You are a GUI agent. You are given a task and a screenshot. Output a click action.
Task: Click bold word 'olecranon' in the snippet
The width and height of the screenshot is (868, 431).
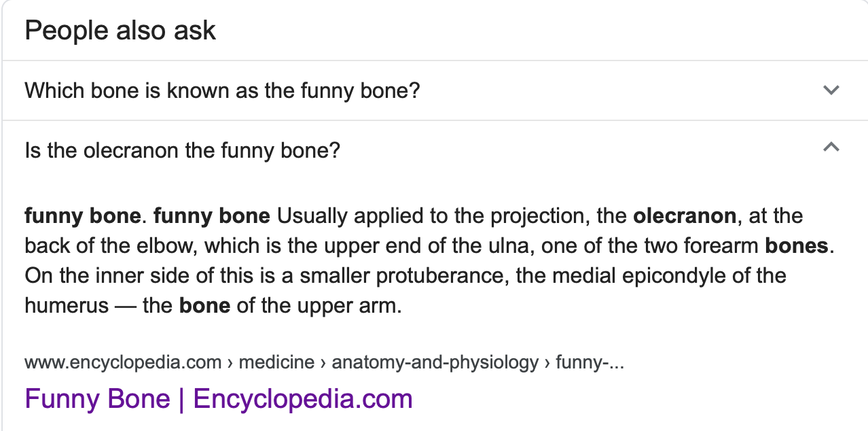pos(684,216)
